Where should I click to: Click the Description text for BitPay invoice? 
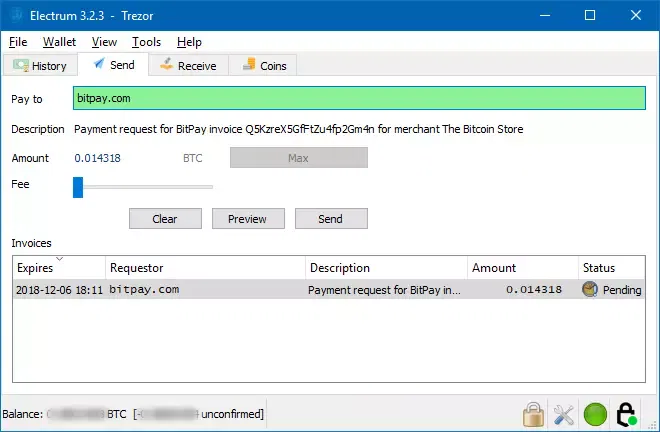coord(298,129)
